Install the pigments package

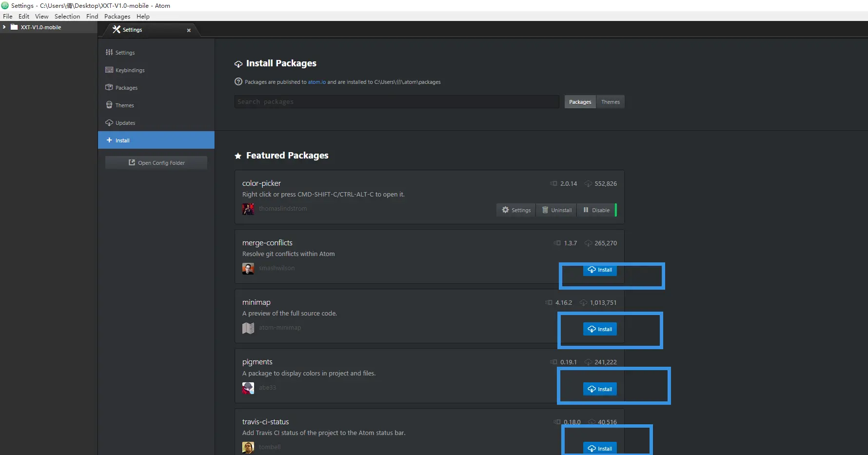click(600, 389)
